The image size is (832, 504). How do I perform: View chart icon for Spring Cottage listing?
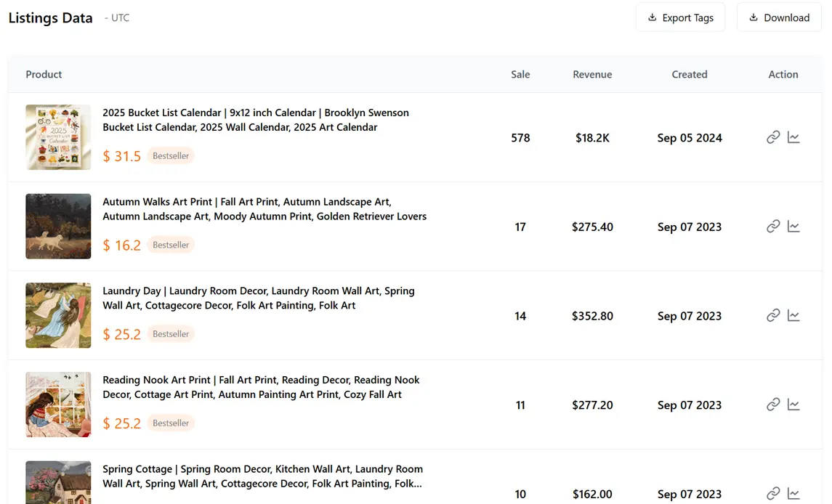click(793, 494)
